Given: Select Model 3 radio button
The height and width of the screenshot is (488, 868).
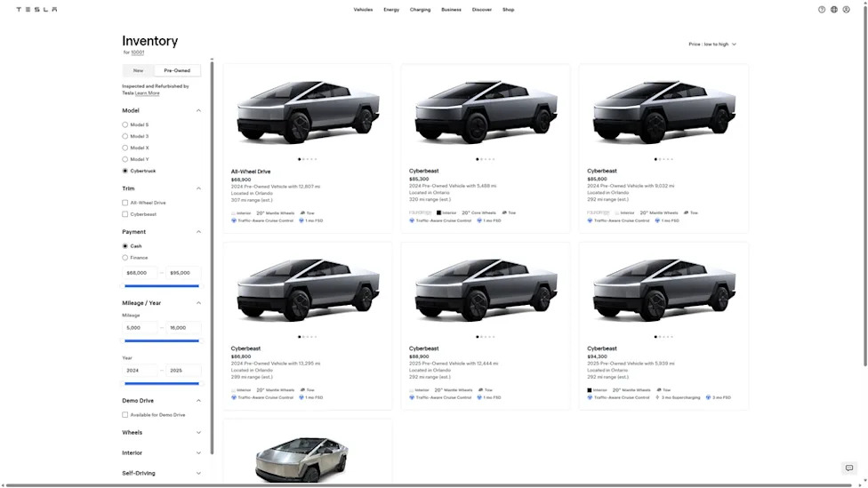Looking at the screenshot, I should click(125, 136).
